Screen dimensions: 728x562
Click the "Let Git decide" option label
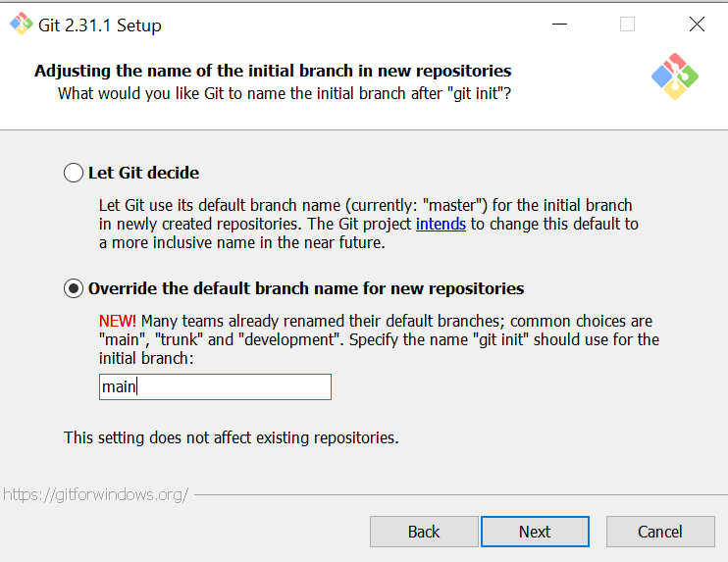(143, 173)
